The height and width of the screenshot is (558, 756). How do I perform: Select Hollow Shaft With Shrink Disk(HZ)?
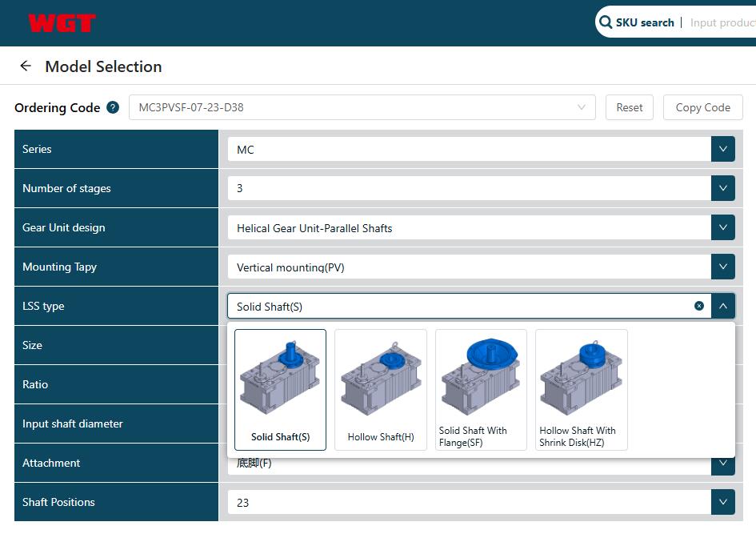tap(581, 389)
